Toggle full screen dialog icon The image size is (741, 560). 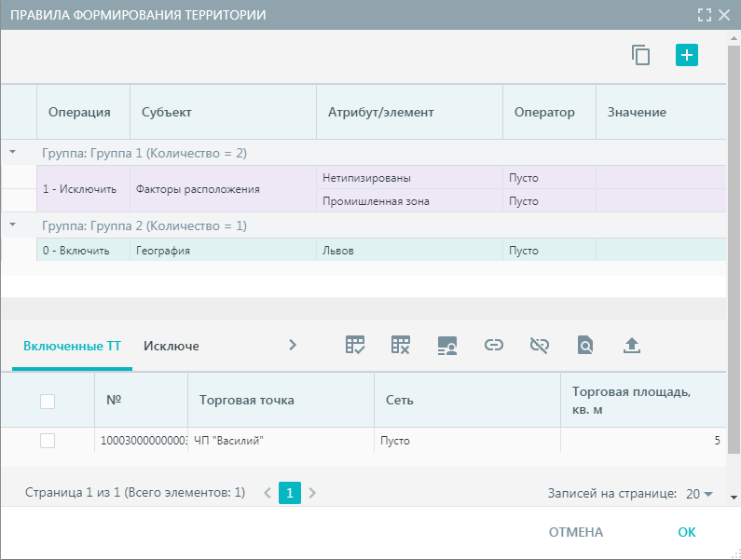(x=704, y=15)
